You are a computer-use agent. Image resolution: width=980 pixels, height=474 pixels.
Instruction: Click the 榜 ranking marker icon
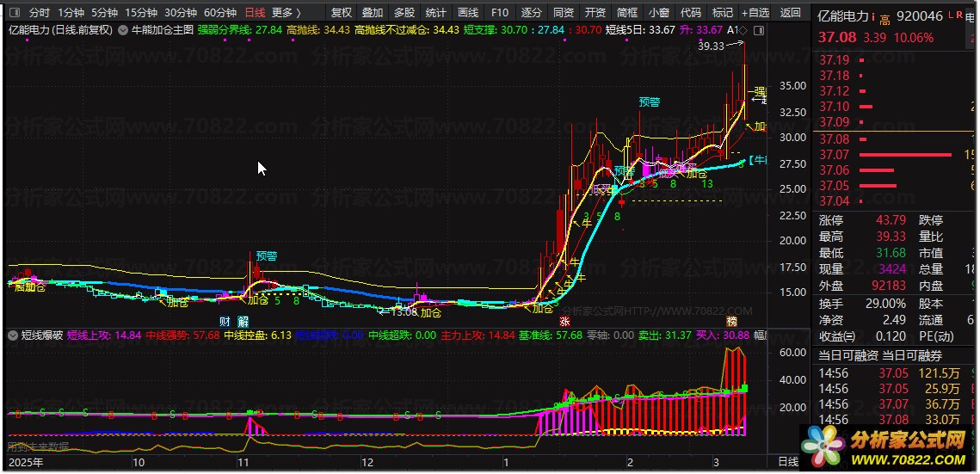point(731,322)
